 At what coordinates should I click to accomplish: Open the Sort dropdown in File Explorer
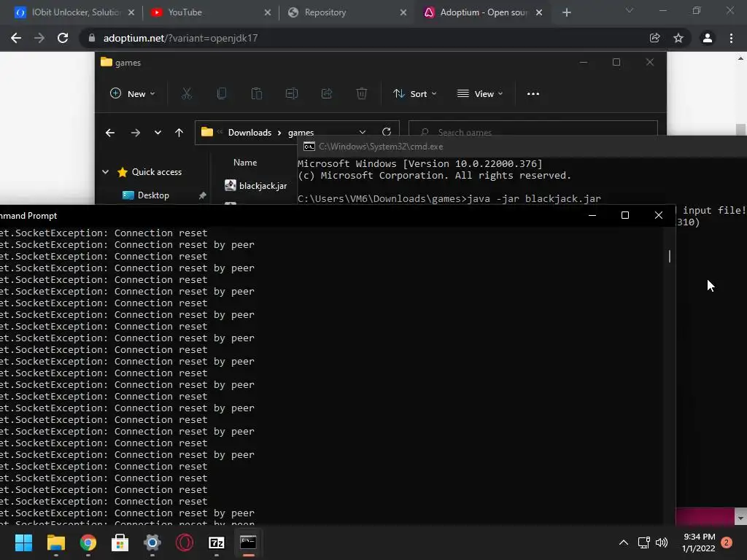[414, 94]
